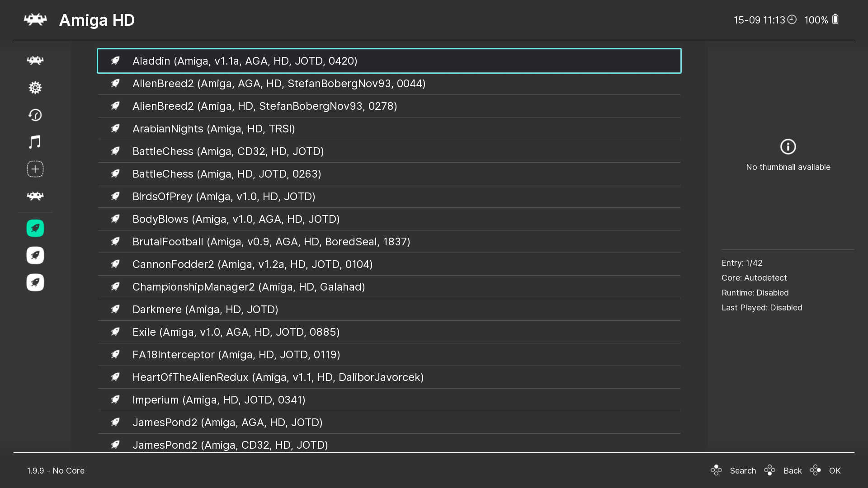The image size is (868, 488).
Task: Open Darkmere from the game list
Action: pos(205,309)
